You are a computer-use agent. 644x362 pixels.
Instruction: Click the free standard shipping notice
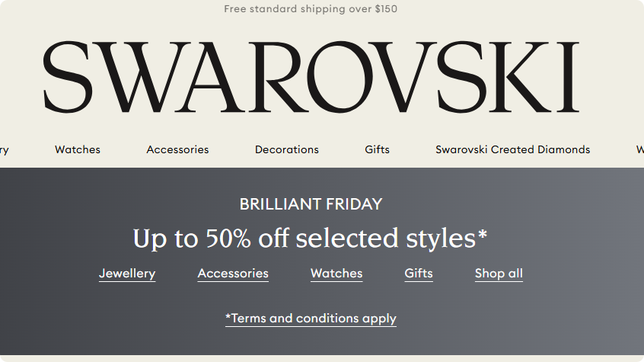311,9
